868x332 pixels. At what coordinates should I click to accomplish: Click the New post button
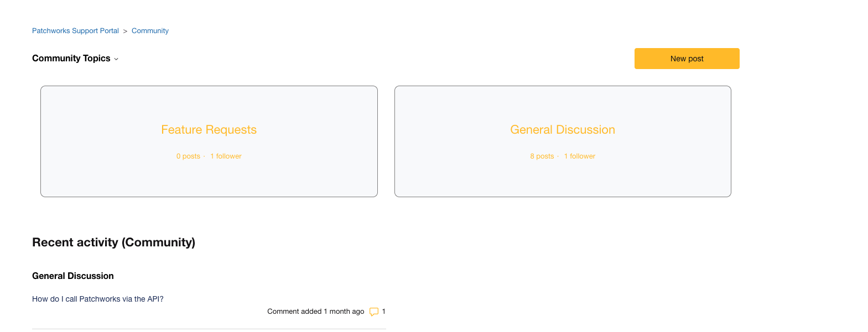pos(687,59)
